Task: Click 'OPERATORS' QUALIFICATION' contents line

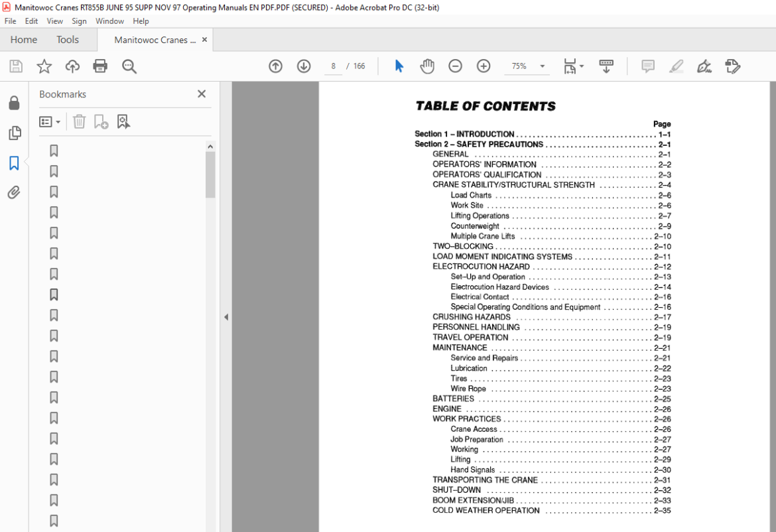Action: (x=552, y=174)
